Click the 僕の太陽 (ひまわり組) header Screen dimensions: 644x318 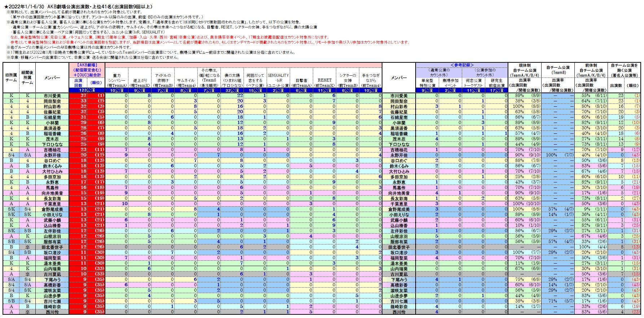232,80
